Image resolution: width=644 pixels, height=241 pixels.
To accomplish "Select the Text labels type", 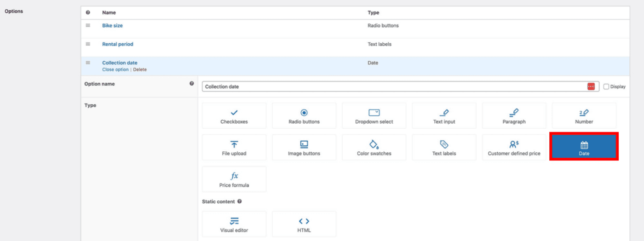I will coord(444,147).
